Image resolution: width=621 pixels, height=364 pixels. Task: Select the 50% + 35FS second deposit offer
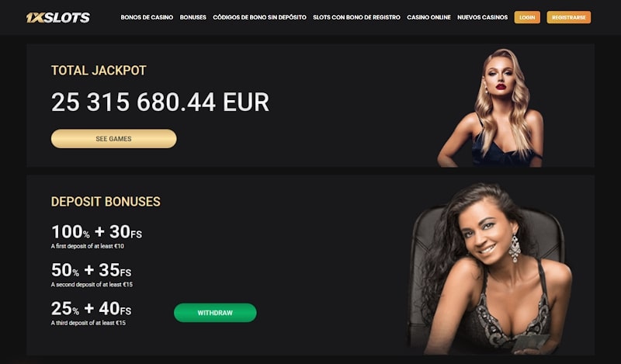[x=91, y=270]
